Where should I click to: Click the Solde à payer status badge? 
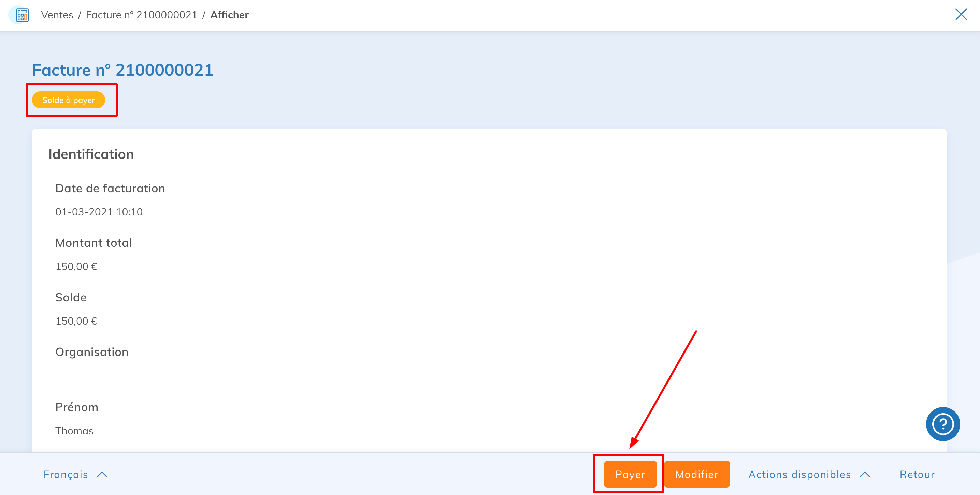[x=69, y=100]
